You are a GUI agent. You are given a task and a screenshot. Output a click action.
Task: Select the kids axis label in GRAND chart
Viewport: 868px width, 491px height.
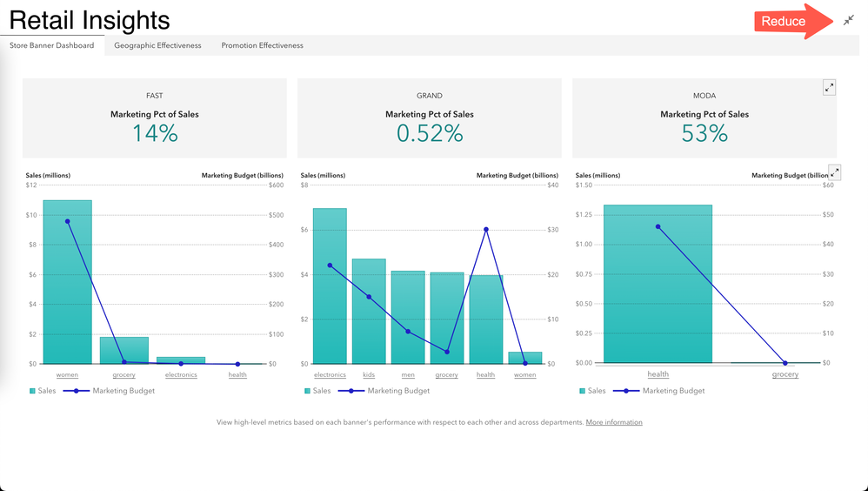coord(369,375)
